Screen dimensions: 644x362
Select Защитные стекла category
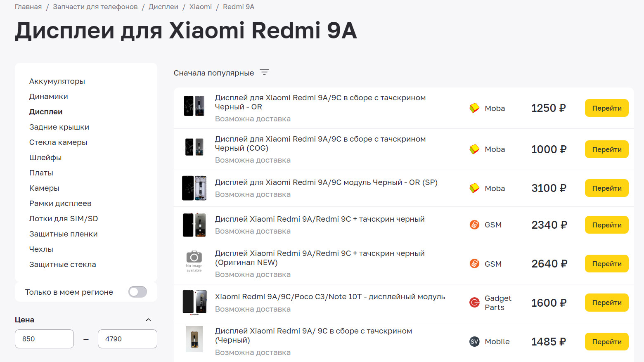pos(62,265)
